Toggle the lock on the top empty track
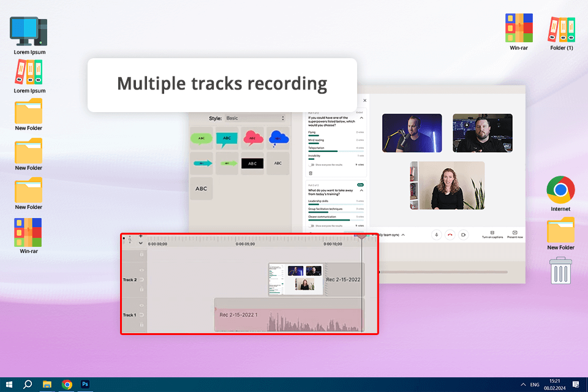 141,254
